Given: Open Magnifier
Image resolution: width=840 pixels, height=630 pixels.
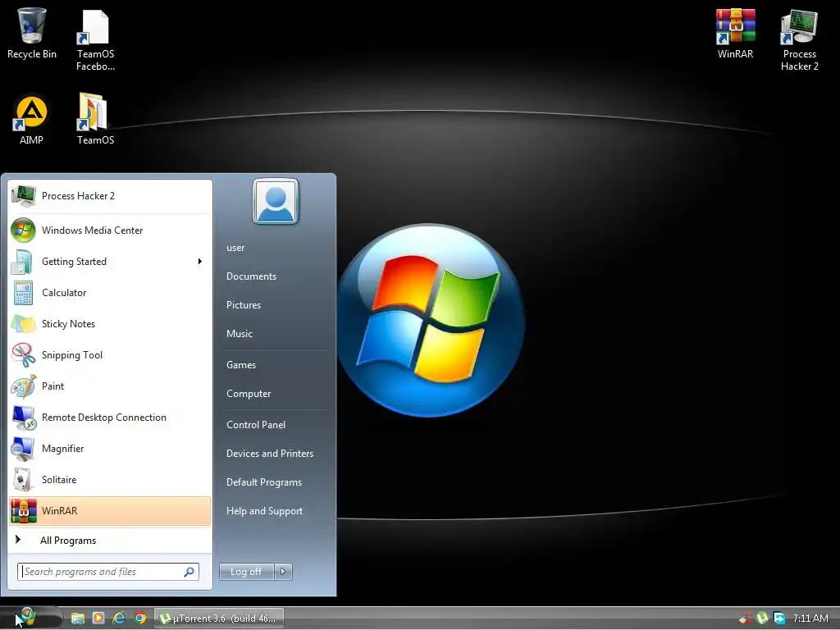Looking at the screenshot, I should (x=110, y=449).
